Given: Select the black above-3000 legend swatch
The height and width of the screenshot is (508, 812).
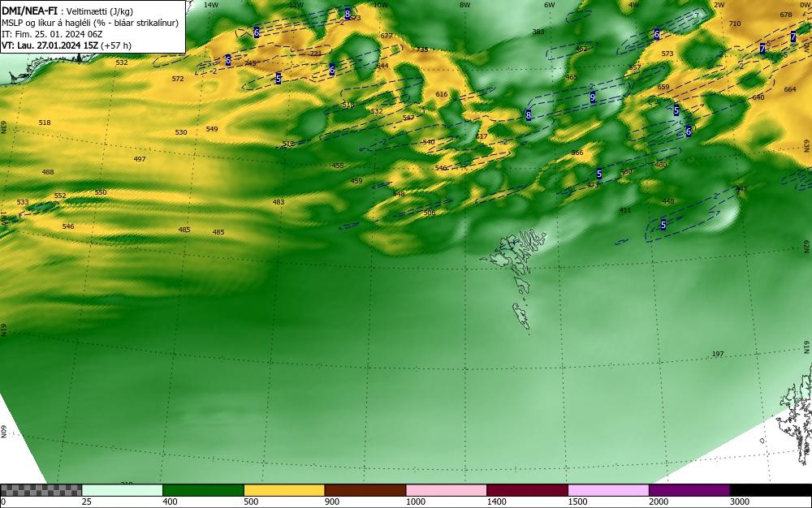Looking at the screenshot, I should [771, 490].
